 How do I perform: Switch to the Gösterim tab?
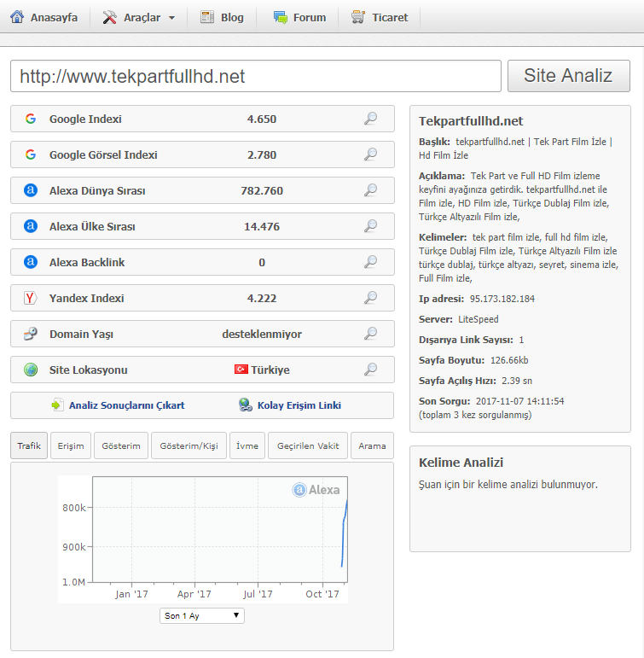coord(121,445)
